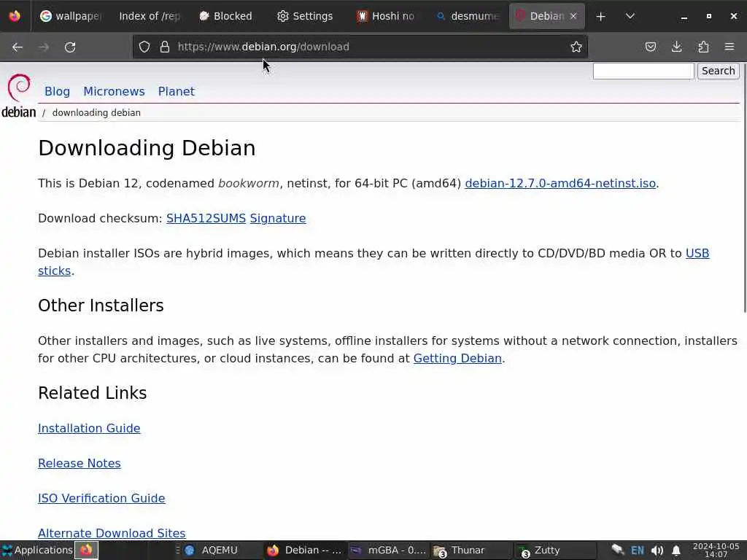The image size is (747, 560).
Task: Bookmark this page with the star icon
Action: click(576, 47)
